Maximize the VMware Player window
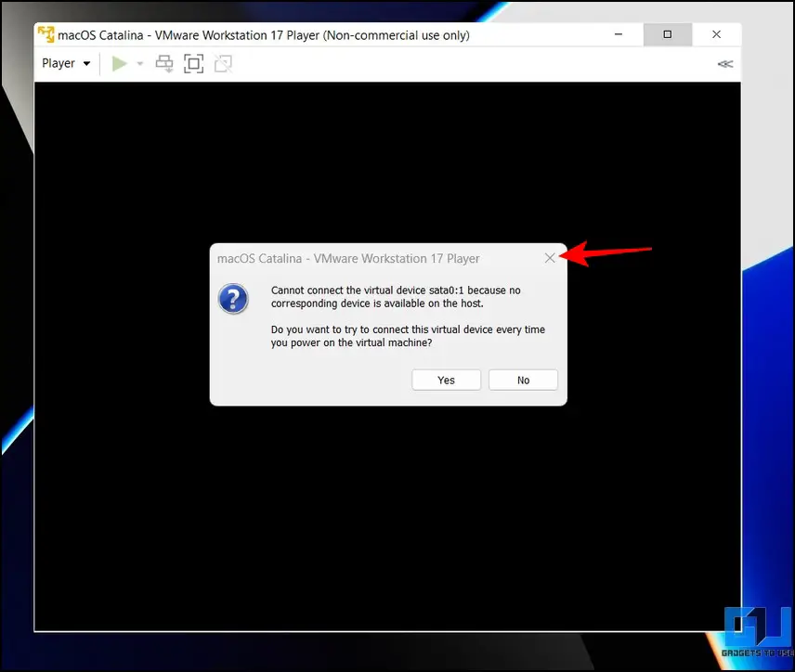 (667, 34)
